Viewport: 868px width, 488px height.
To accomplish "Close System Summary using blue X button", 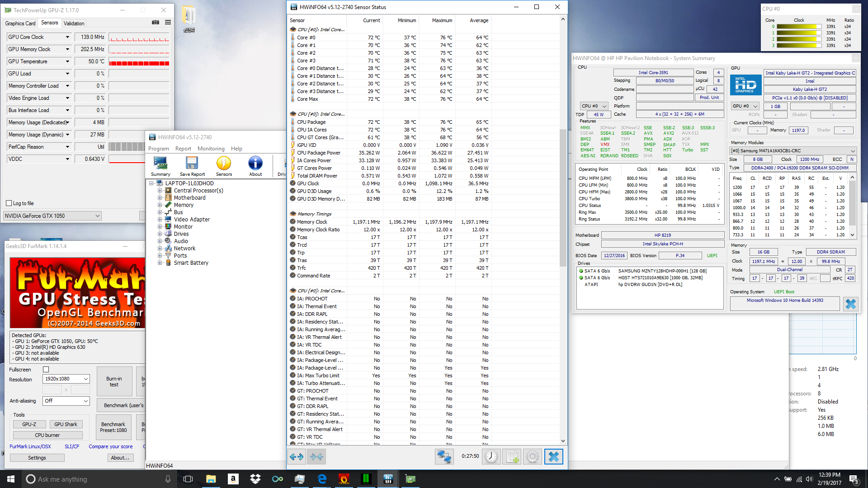I will coord(851,304).
